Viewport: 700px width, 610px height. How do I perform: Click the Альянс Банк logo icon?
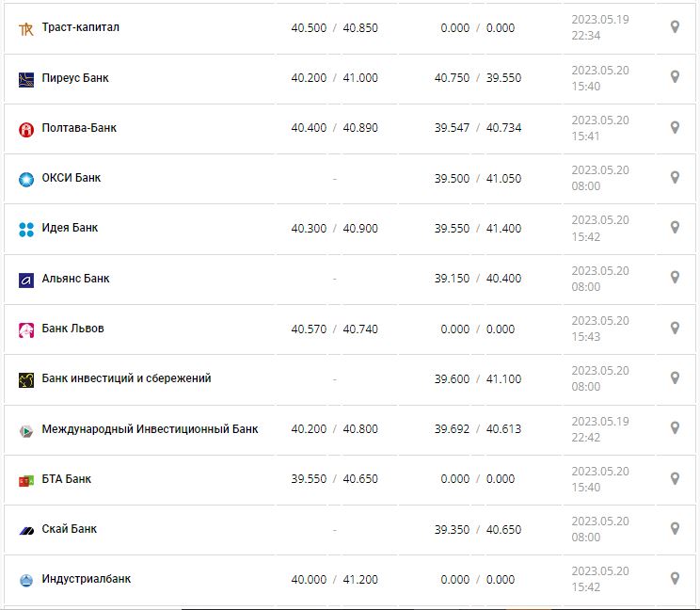click(x=26, y=280)
